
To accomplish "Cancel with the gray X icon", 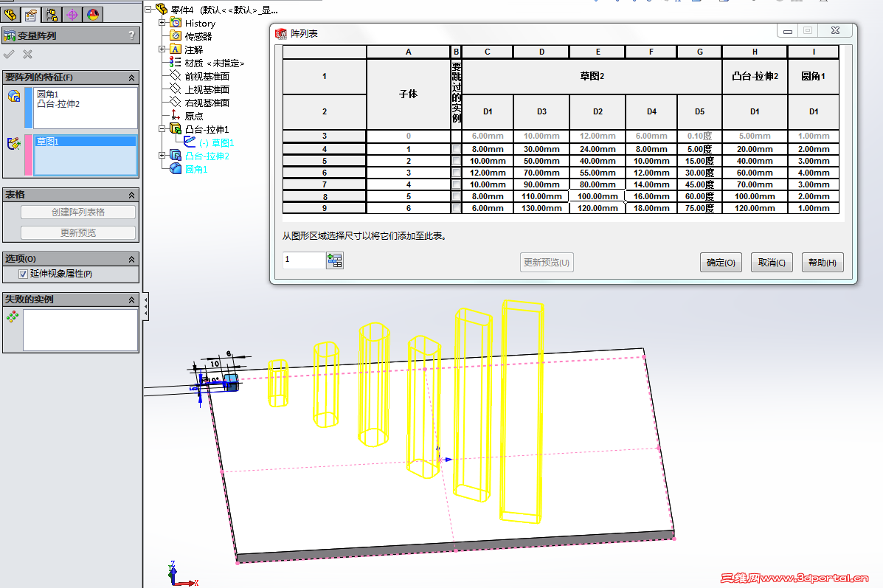I will [x=27, y=55].
